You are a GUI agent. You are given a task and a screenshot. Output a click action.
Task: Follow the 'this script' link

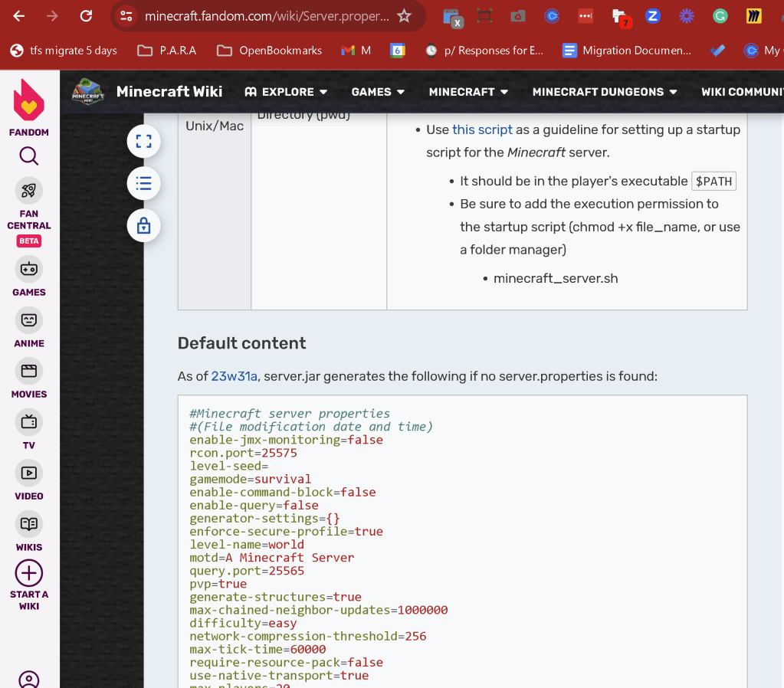(482, 129)
